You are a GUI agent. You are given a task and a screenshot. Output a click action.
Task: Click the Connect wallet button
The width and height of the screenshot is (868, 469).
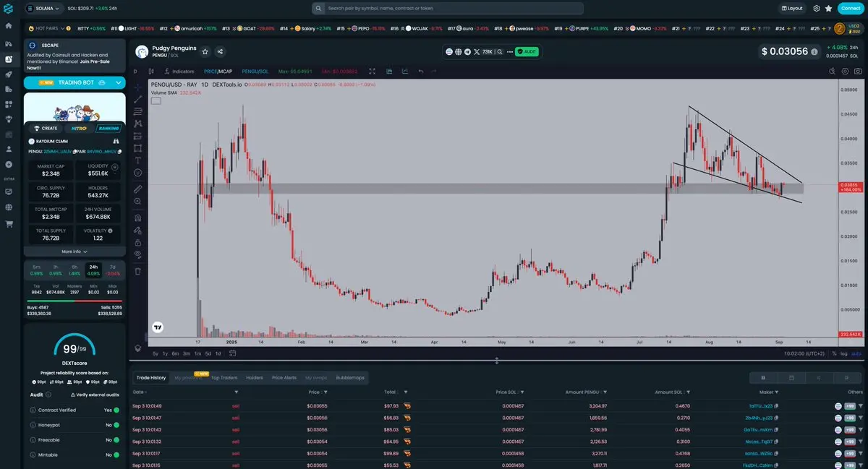[850, 8]
